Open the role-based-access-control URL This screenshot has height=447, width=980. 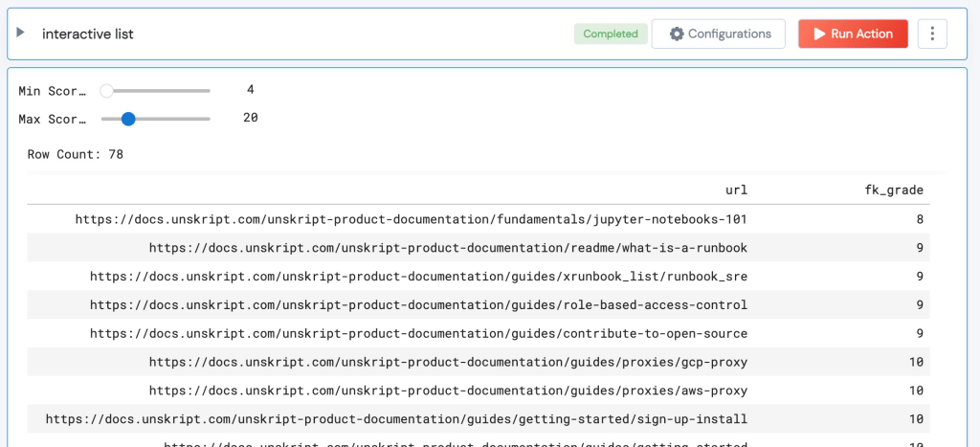[x=418, y=305]
